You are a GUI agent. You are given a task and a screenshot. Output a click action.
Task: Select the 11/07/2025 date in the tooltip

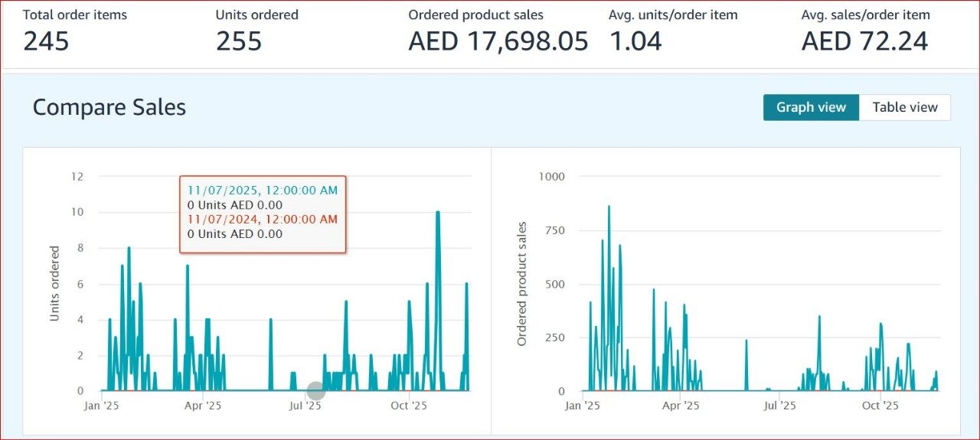(262, 190)
